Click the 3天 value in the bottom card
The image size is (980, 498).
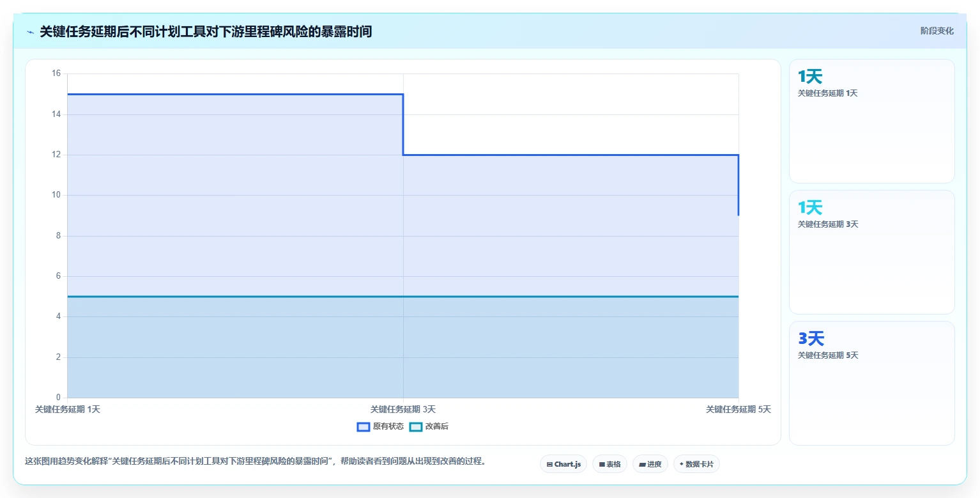point(811,339)
